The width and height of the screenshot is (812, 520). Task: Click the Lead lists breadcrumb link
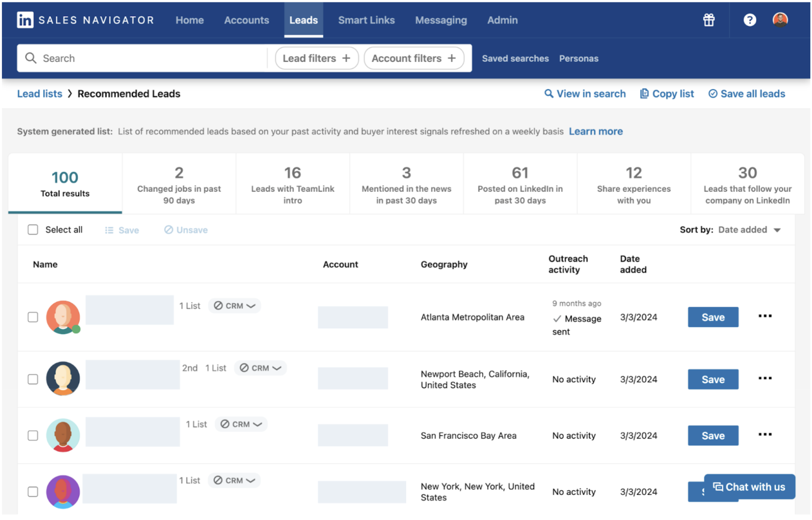(x=40, y=94)
